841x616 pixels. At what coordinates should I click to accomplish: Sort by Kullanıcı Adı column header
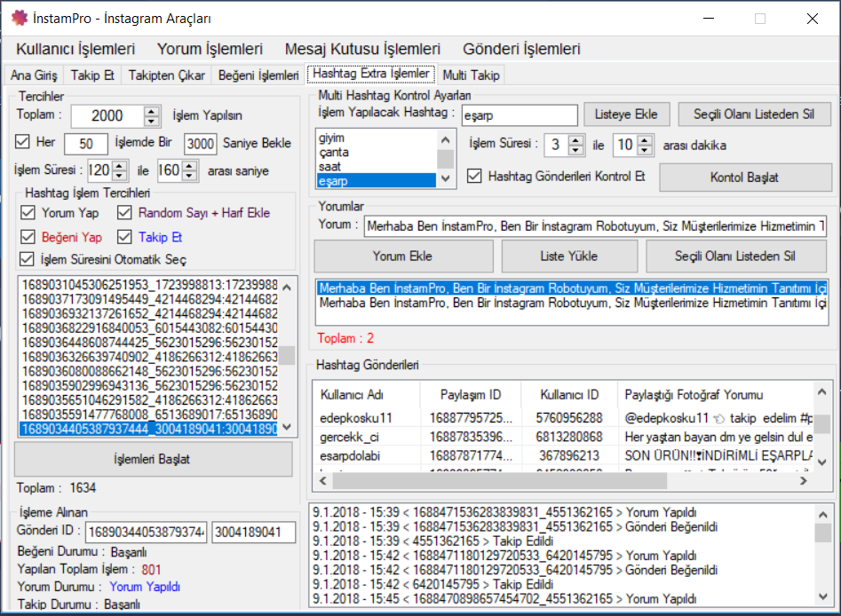click(367, 395)
